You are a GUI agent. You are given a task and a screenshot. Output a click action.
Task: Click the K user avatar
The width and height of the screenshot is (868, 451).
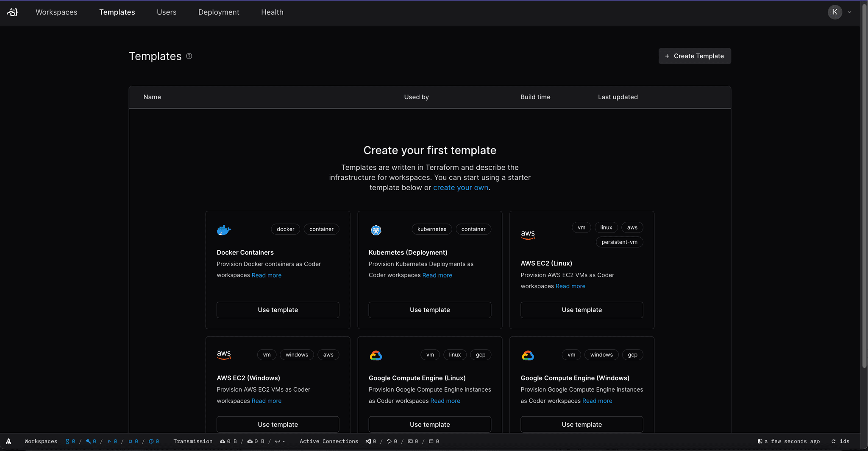click(835, 12)
